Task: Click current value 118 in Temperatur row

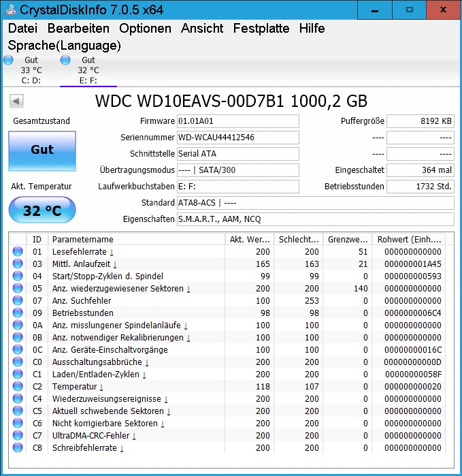Action: 263,386
